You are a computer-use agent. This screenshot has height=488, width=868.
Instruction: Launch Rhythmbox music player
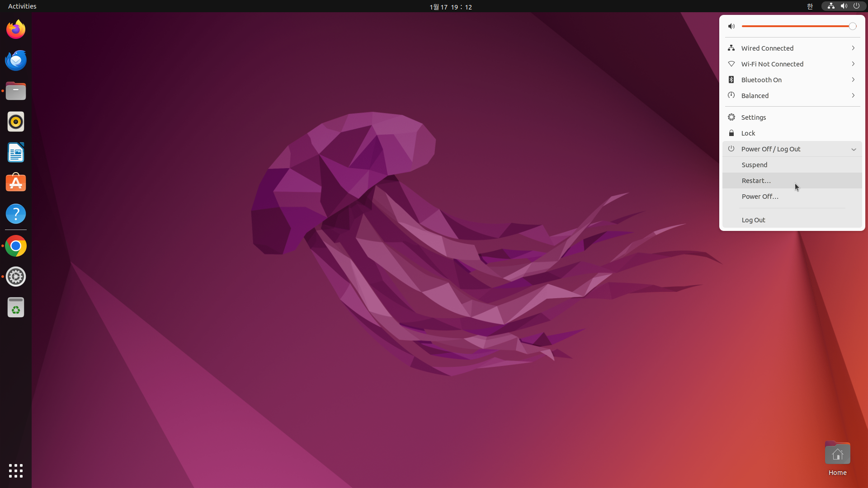(16, 122)
